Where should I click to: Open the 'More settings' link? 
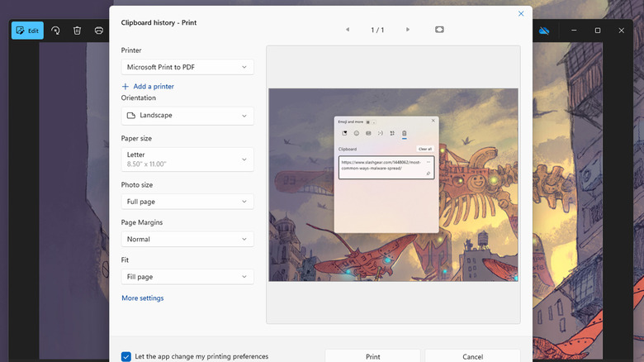[x=143, y=298]
